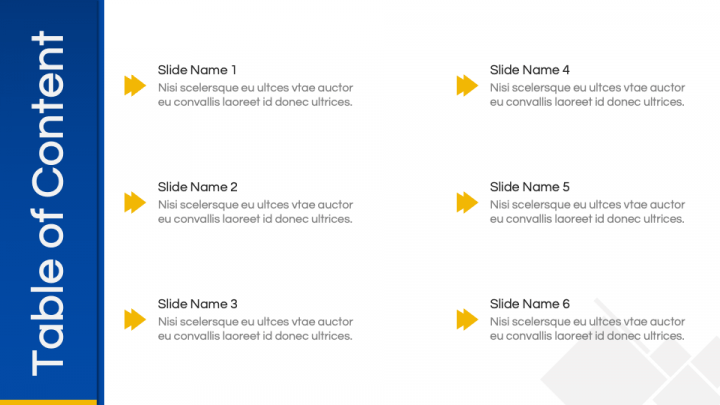Click the yellow arrow beside Slide Name 5
Viewport: 720px width, 405px height.
pyautogui.click(x=467, y=202)
